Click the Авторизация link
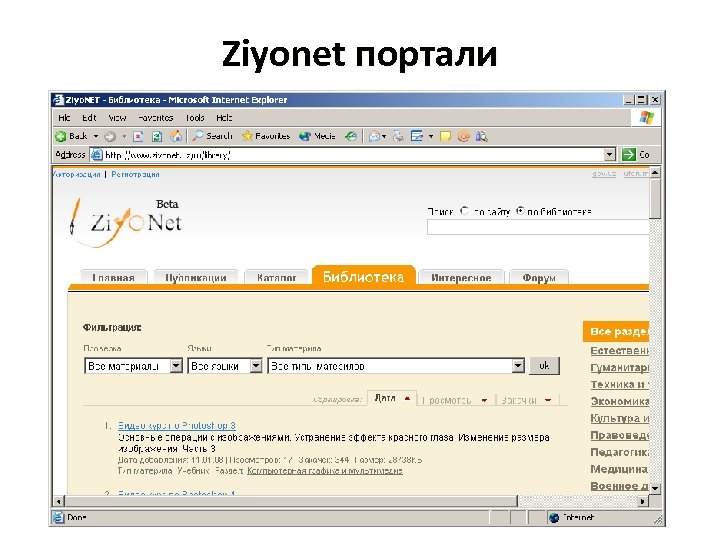 [77, 174]
